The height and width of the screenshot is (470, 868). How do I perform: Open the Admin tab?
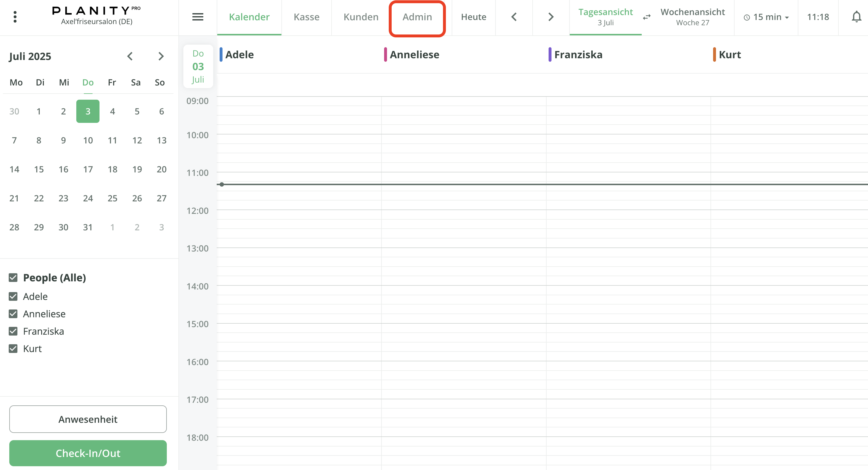pyautogui.click(x=417, y=17)
